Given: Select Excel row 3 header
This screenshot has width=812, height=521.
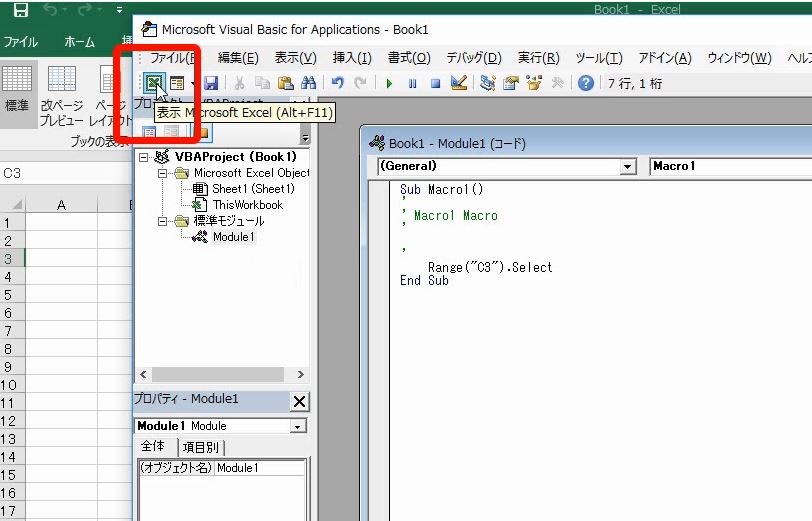Looking at the screenshot, I should tap(12, 258).
